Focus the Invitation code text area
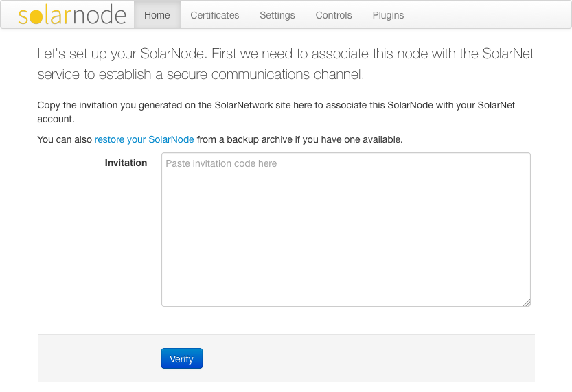572x392 pixels. point(345,233)
